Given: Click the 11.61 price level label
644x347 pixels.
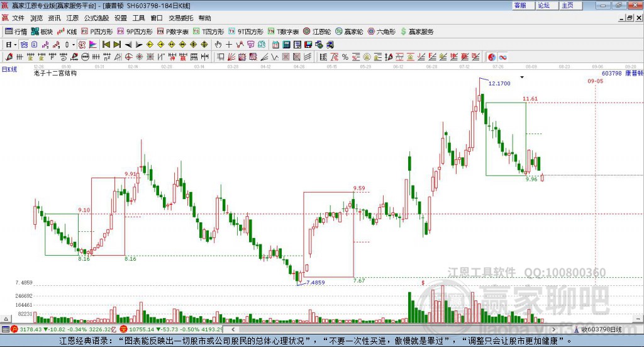Looking at the screenshot, I should 530,99.
